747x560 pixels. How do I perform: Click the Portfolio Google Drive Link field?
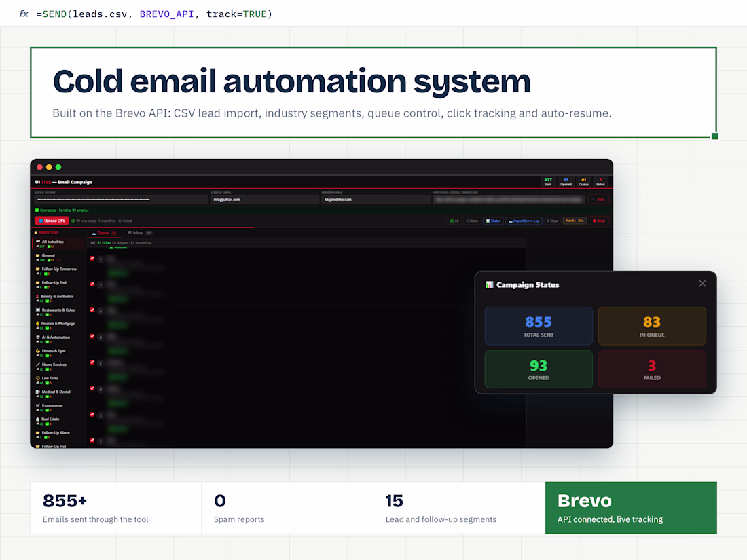(509, 200)
